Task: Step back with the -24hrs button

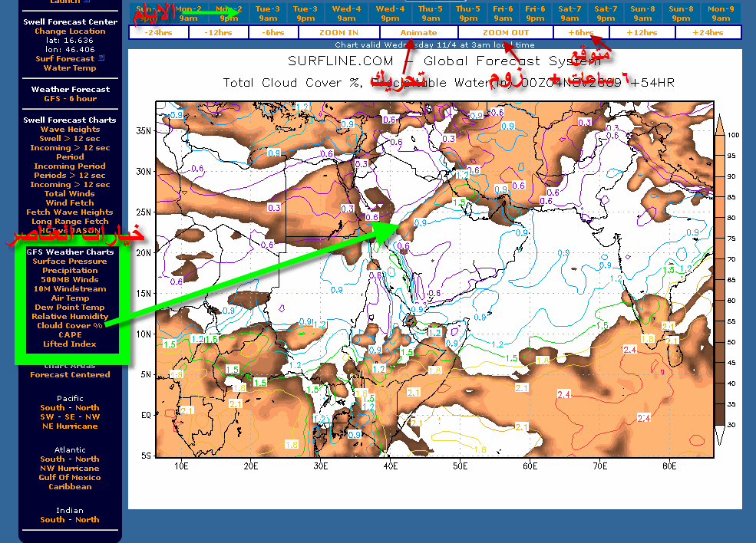Action: coord(159,33)
